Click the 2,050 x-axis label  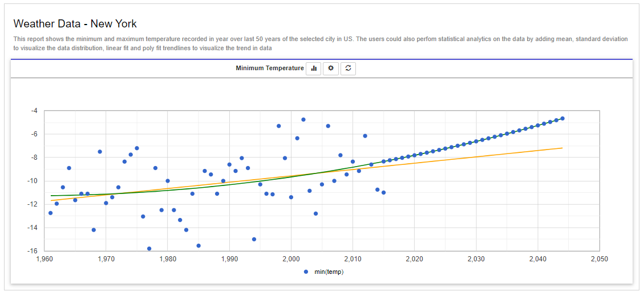click(x=599, y=259)
